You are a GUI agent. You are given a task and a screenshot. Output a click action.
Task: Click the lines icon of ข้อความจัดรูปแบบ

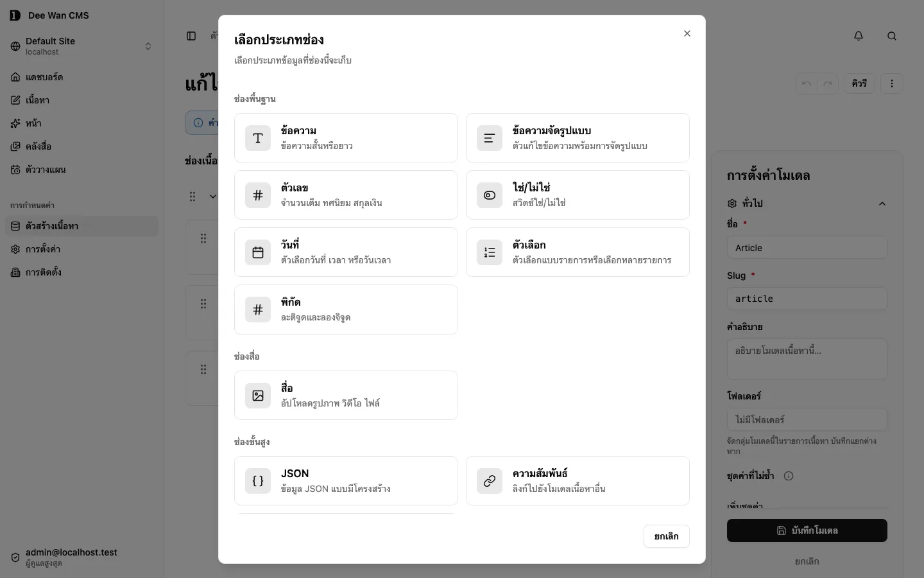pos(490,138)
